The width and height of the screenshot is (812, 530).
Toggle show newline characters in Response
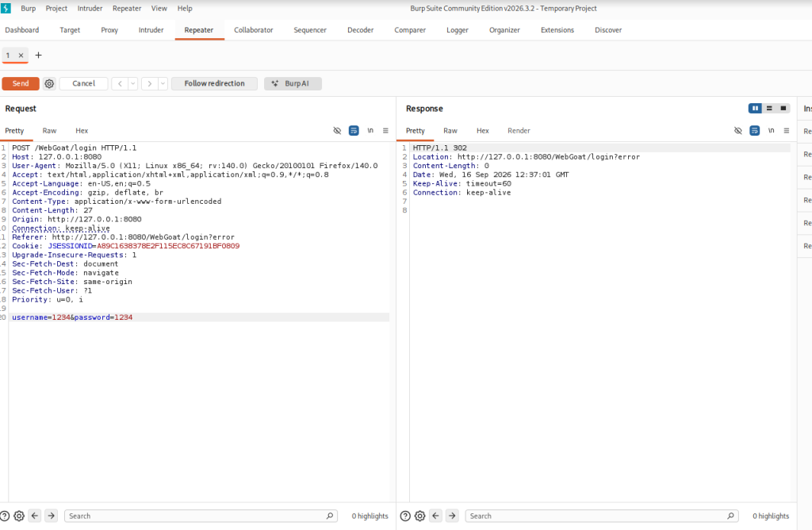[771, 131]
